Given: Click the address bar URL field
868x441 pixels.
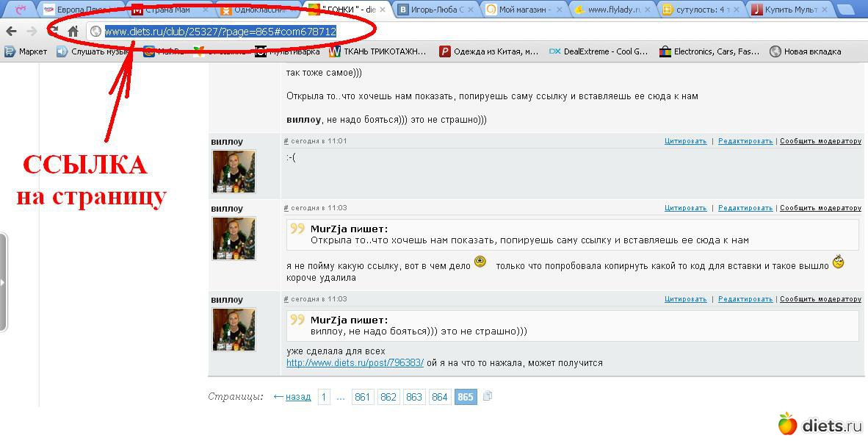Looking at the screenshot, I should 220,32.
